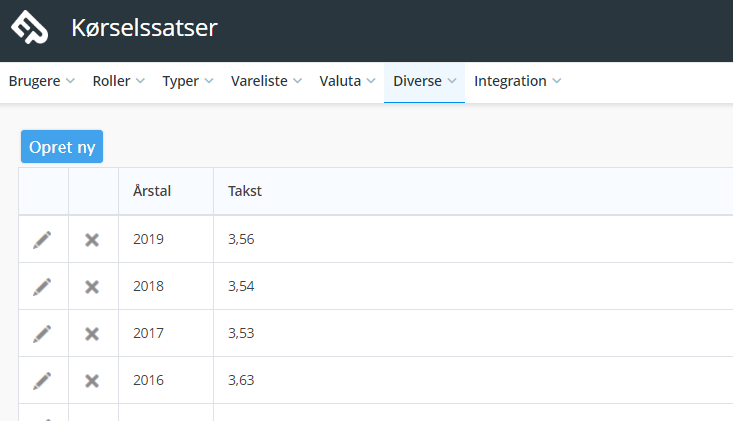
Task: Open the Vareliste dropdown
Action: [266, 81]
